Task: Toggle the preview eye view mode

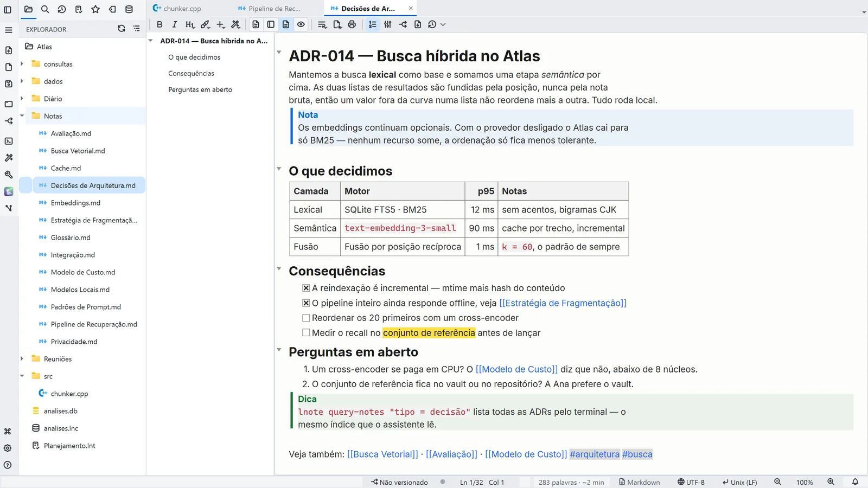Action: (301, 24)
